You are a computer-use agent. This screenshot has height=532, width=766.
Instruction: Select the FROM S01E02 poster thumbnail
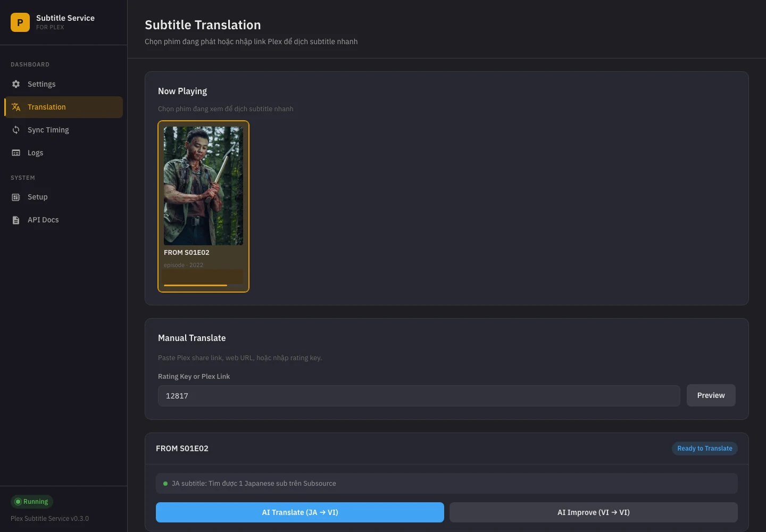pyautogui.click(x=203, y=186)
